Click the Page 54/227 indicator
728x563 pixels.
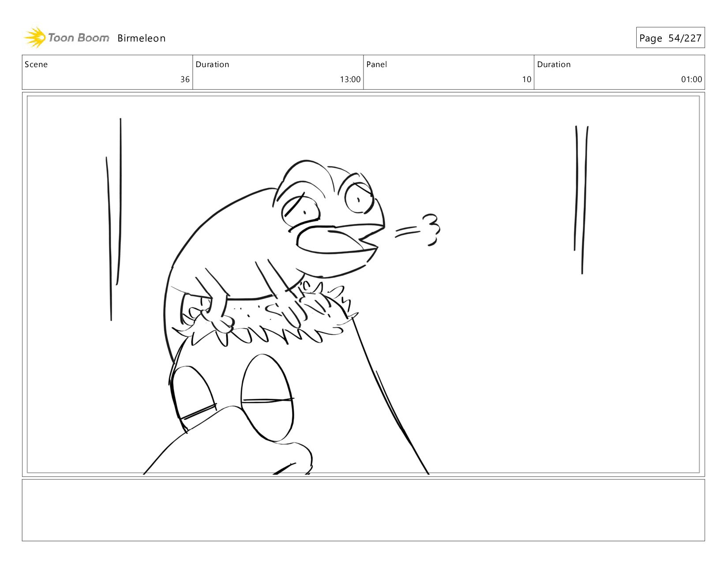click(x=670, y=38)
